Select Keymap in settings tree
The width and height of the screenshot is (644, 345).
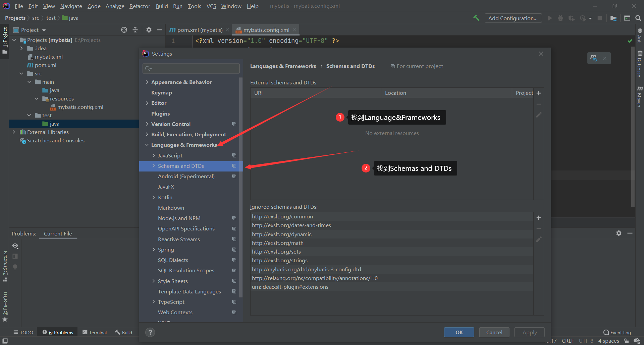[161, 92]
